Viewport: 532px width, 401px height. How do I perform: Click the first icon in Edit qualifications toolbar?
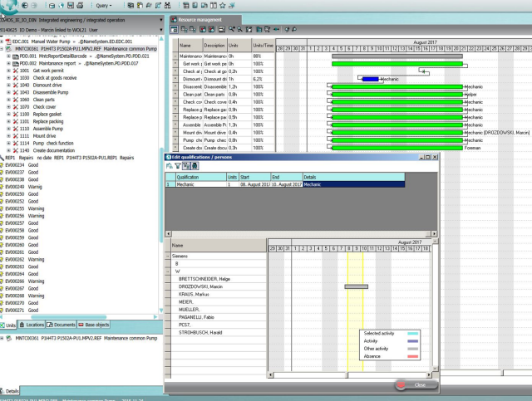[x=170, y=166]
